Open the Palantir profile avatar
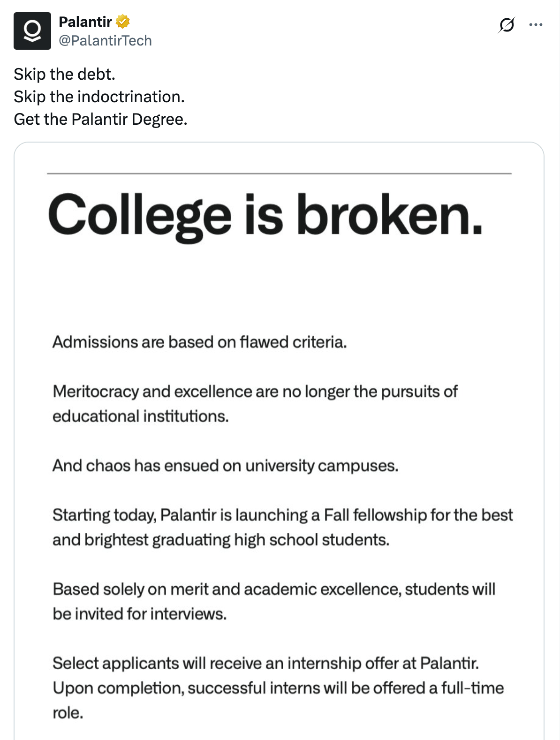 32,31
